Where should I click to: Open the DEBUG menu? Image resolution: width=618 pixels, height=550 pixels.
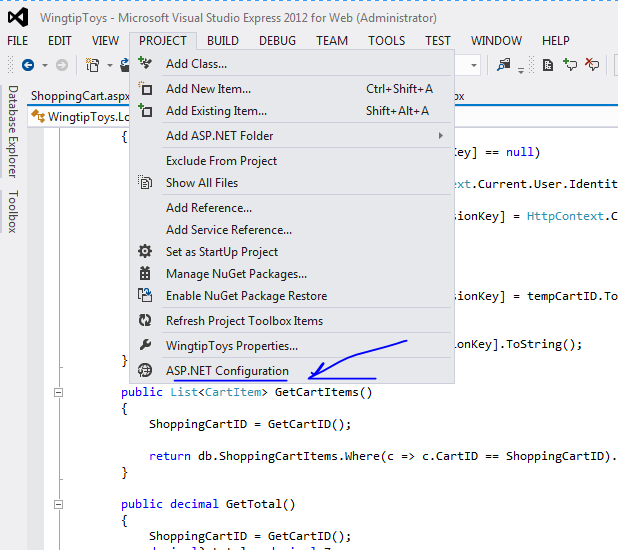[277, 41]
